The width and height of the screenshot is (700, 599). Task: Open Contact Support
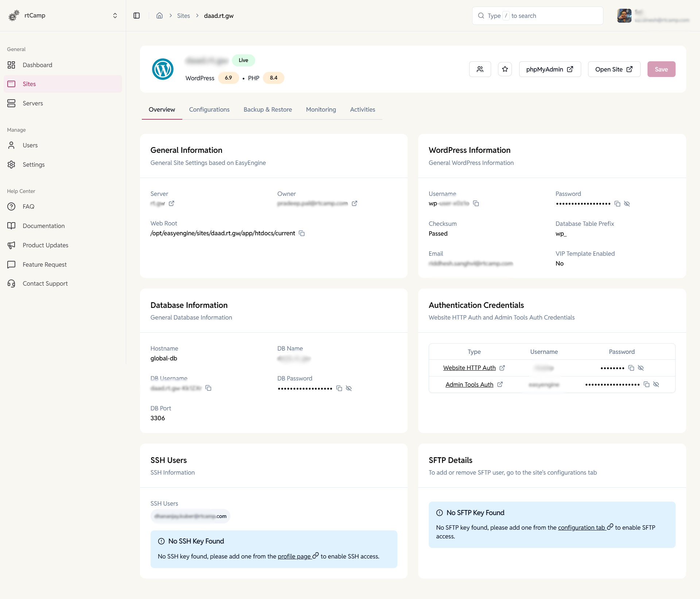tap(45, 283)
